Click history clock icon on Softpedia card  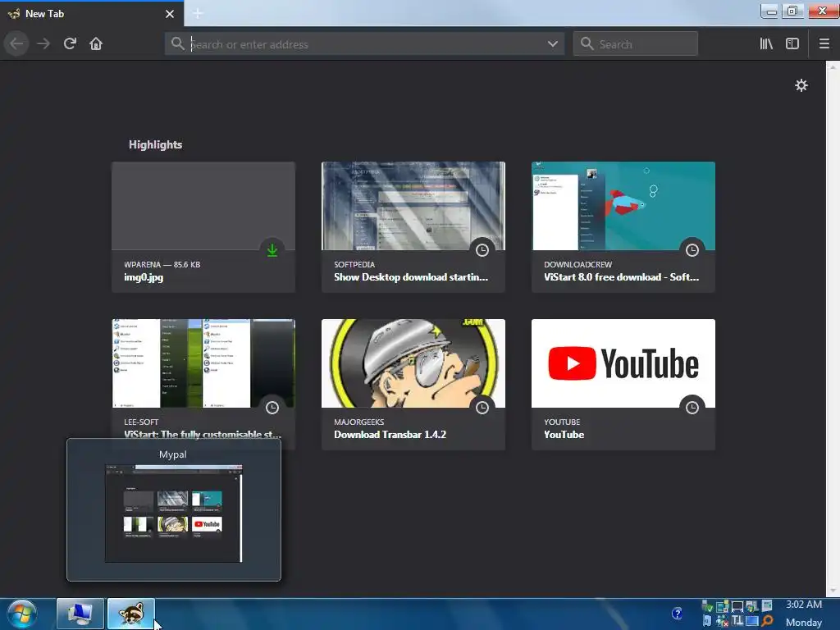[x=482, y=250]
